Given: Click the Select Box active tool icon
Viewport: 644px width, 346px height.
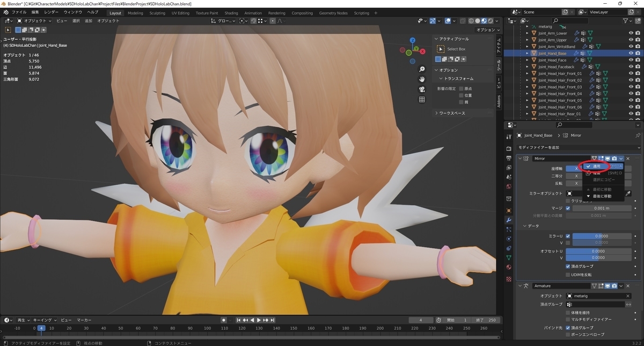Looking at the screenshot, I should click(x=441, y=49).
